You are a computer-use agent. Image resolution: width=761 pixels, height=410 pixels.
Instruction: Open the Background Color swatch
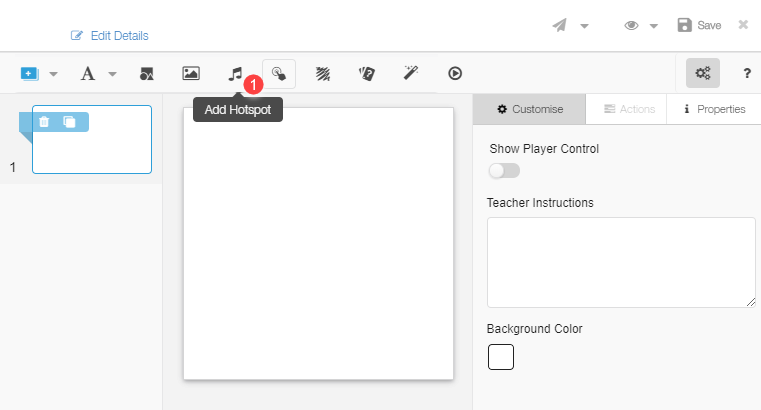tap(500, 357)
